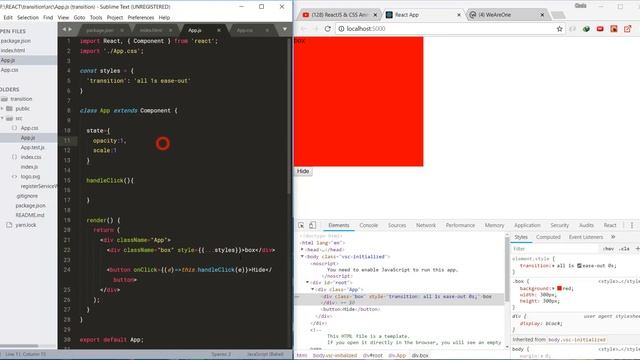640x360 pixels.
Task: Toggle the DevTools device toolbar icon
Action: (x=312, y=225)
